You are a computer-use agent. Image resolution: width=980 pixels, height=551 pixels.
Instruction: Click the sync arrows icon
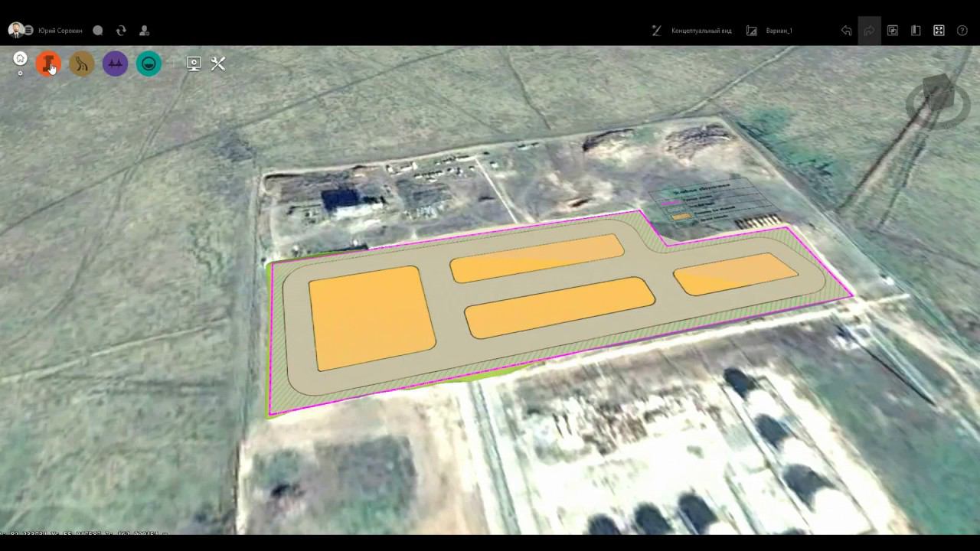[121, 31]
